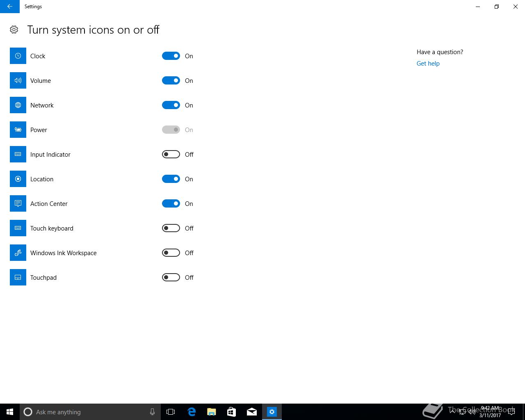This screenshot has width=525, height=420.
Task: Click the Settings app taskbar icon
Action: coord(272,412)
